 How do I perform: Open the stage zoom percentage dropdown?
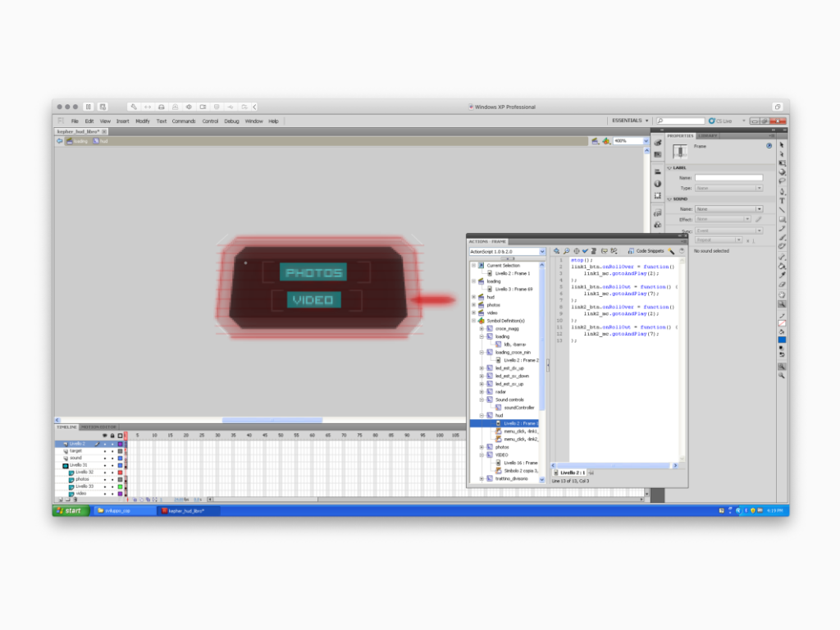pos(646,141)
